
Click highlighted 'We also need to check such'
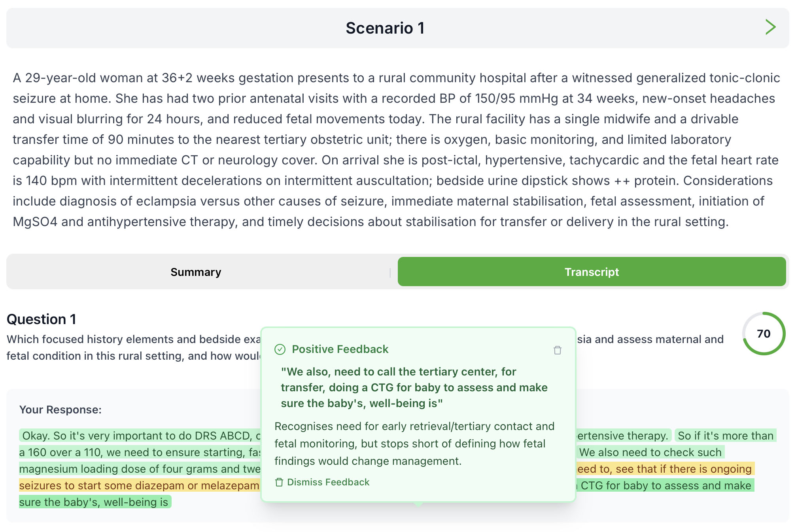[650, 452]
